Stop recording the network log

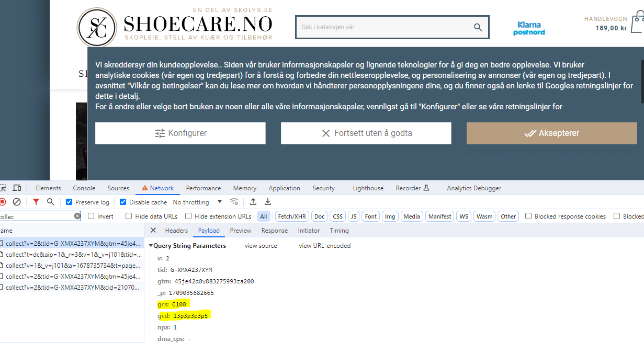click(x=3, y=202)
